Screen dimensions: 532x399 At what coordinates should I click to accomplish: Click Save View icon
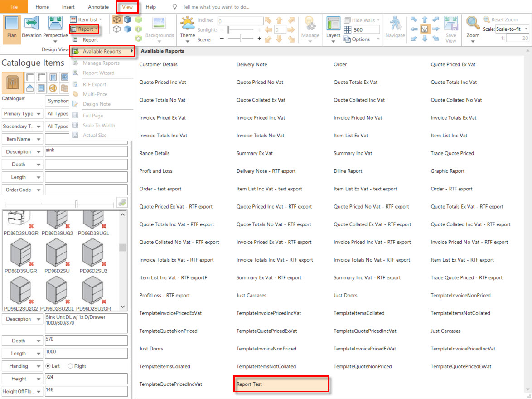point(451,24)
